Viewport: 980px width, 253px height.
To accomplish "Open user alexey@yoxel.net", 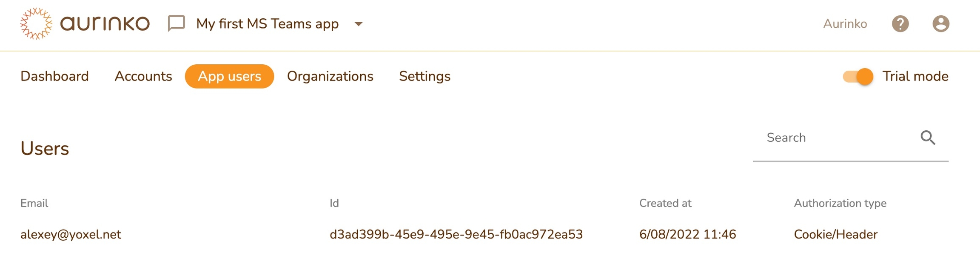I will coord(71,234).
